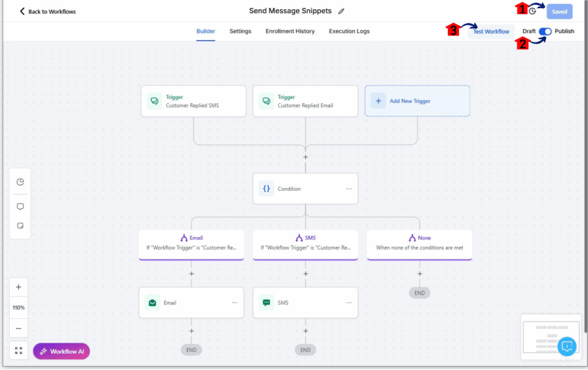Open the blue chat support widget

pyautogui.click(x=567, y=346)
